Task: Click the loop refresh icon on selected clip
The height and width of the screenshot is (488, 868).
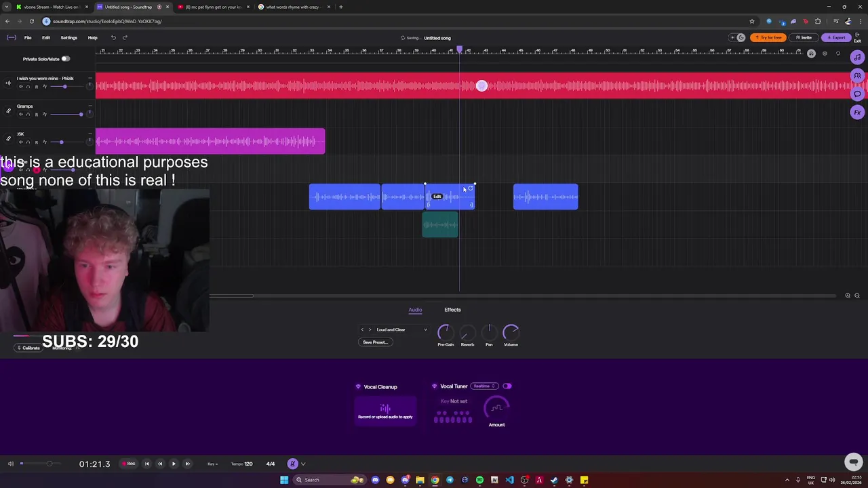Action: pyautogui.click(x=470, y=188)
